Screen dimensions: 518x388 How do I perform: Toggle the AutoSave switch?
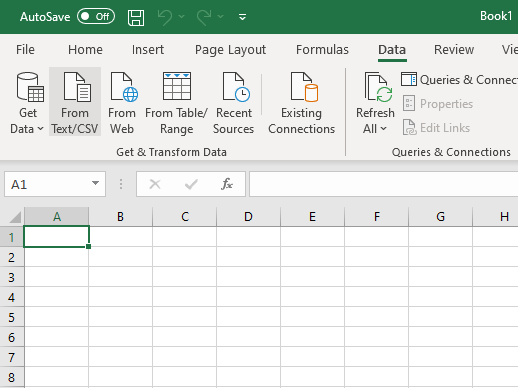(96, 16)
